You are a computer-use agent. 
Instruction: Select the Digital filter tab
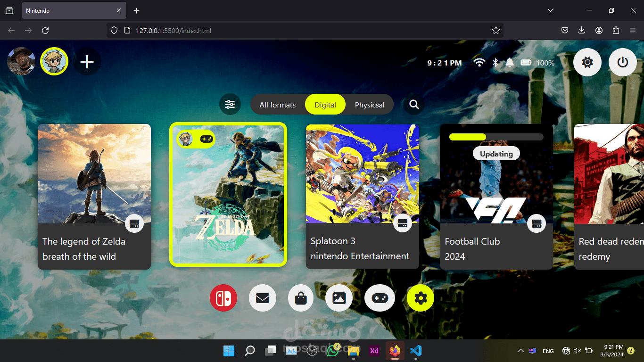click(x=325, y=105)
